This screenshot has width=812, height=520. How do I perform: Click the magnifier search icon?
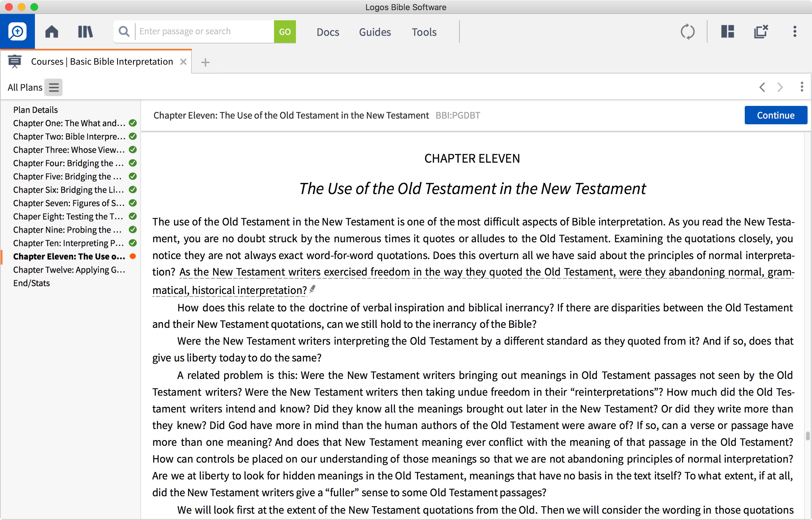(124, 31)
